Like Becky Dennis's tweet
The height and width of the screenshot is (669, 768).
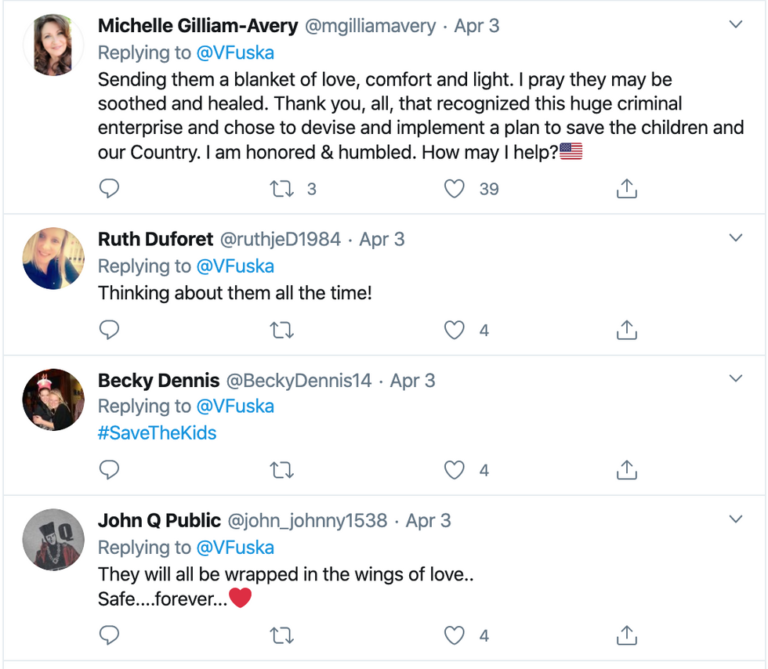point(454,470)
